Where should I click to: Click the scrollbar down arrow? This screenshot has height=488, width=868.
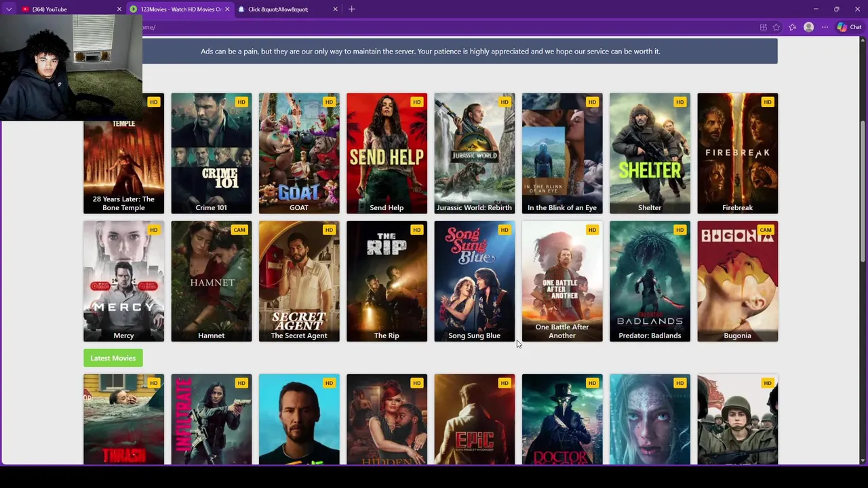863,460
